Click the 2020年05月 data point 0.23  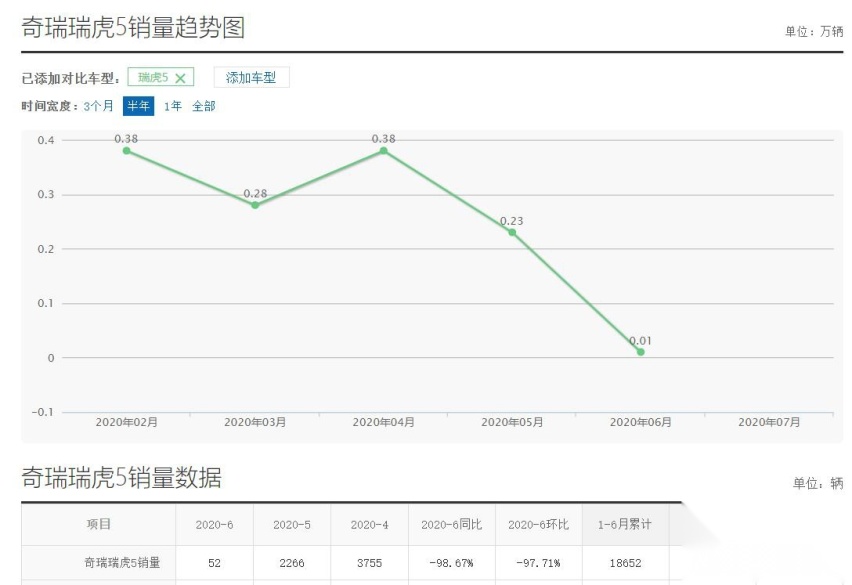pos(512,232)
